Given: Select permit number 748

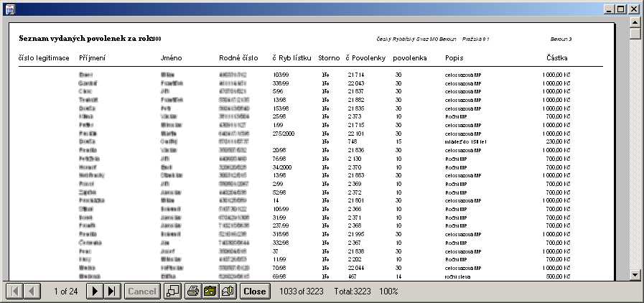Looking at the screenshot, I should point(352,141).
